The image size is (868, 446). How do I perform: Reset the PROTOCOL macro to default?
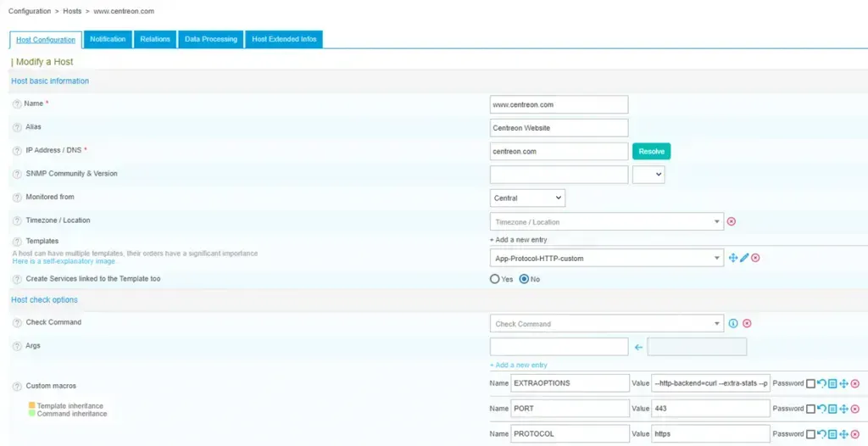point(821,434)
